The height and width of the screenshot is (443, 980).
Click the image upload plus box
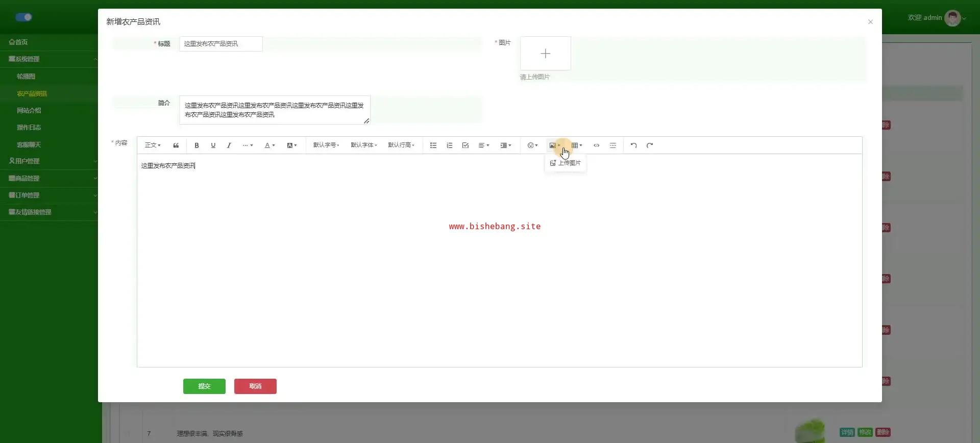click(x=546, y=53)
